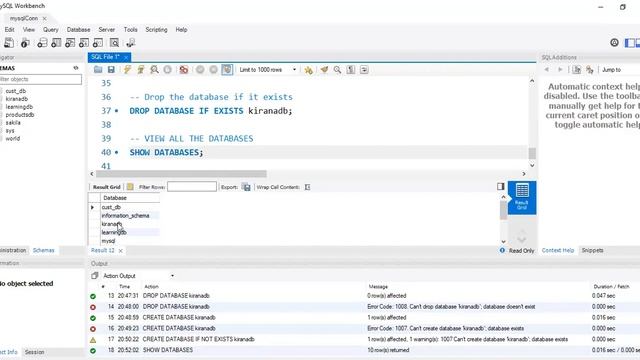Switch to the Snippets tab
640x360 pixels.
coord(592,250)
